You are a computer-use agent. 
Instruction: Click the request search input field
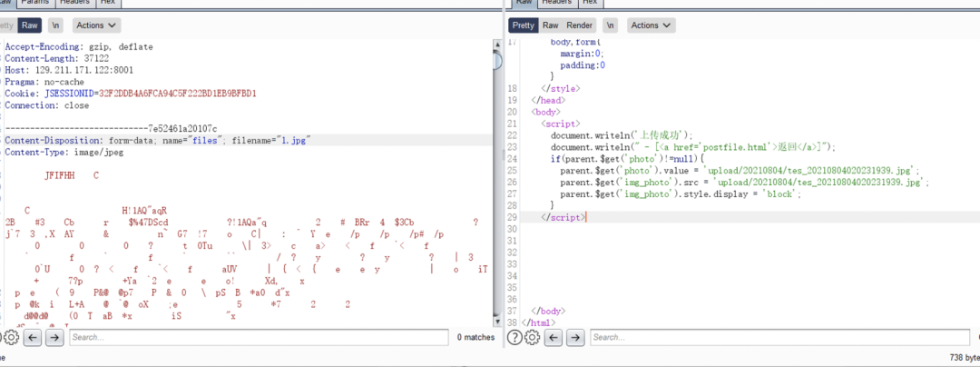pyautogui.click(x=259, y=338)
